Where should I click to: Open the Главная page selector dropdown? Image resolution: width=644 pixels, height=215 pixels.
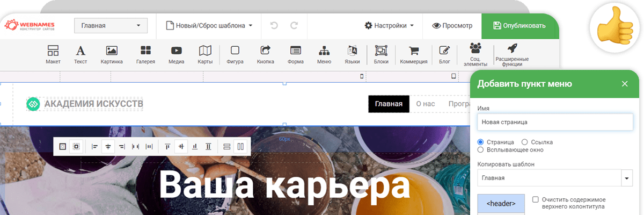111,25
